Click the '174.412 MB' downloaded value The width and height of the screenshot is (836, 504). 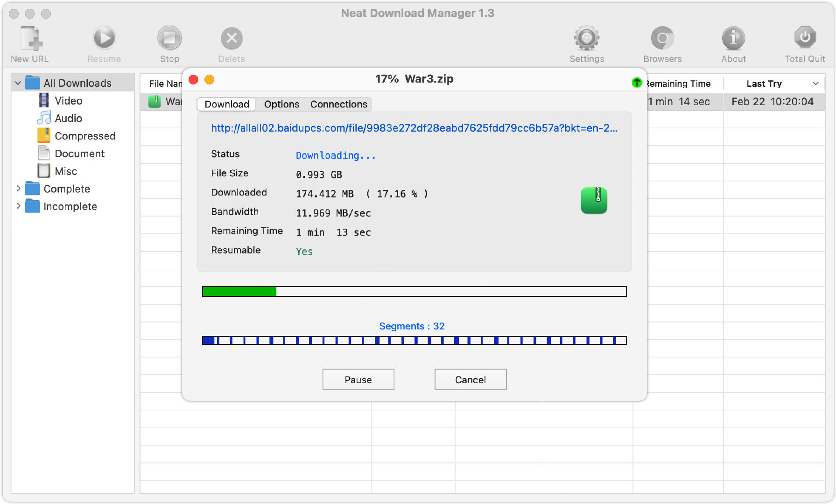tap(325, 194)
